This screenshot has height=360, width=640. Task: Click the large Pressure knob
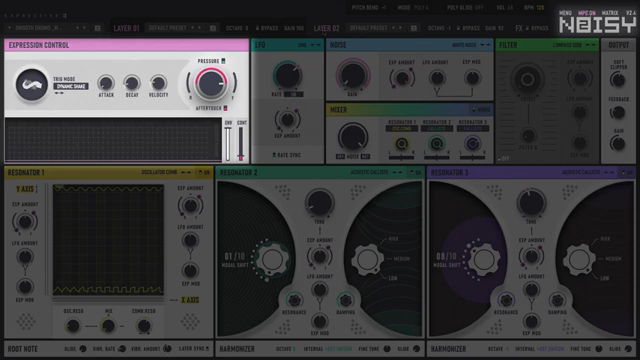[x=211, y=83]
